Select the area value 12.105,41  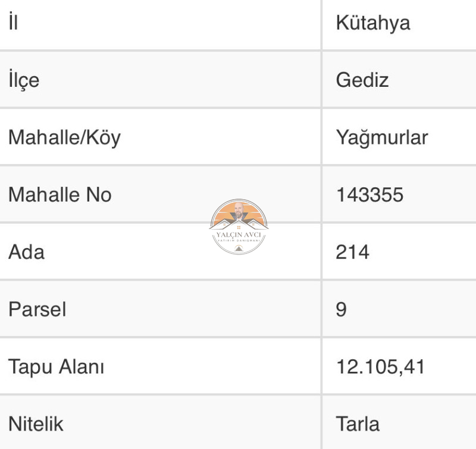pos(380,366)
